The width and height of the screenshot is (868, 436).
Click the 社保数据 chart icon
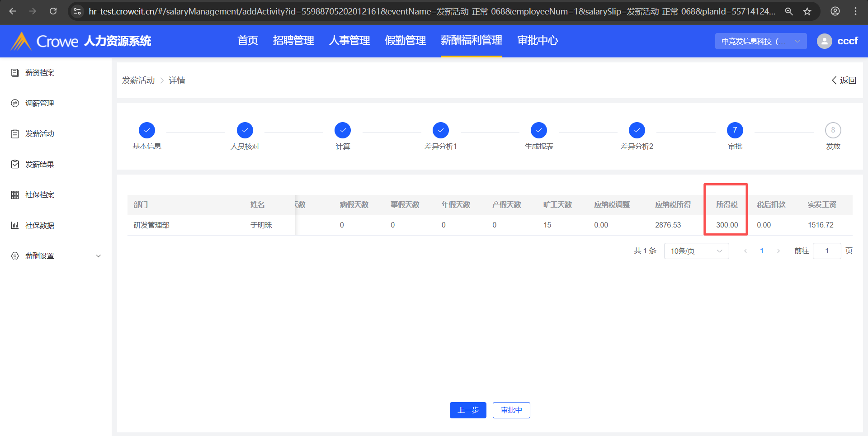click(x=15, y=225)
